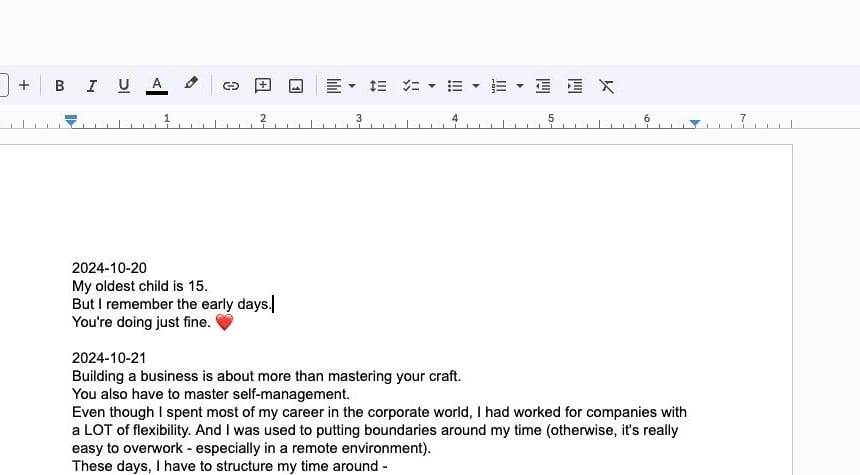This screenshot has width=860, height=475.
Task: Click "But I remember the early days."
Action: tap(172, 304)
